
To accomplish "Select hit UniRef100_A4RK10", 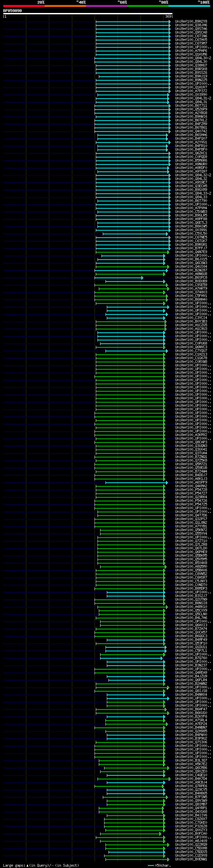I will point(191,607).
